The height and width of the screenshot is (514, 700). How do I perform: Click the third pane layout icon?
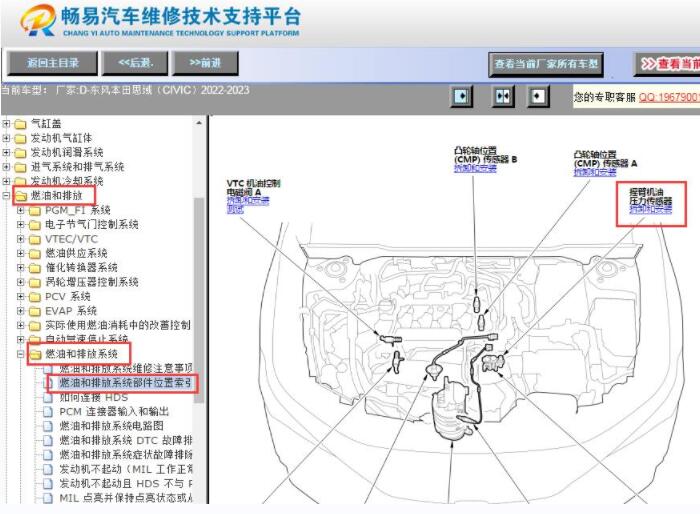(538, 96)
